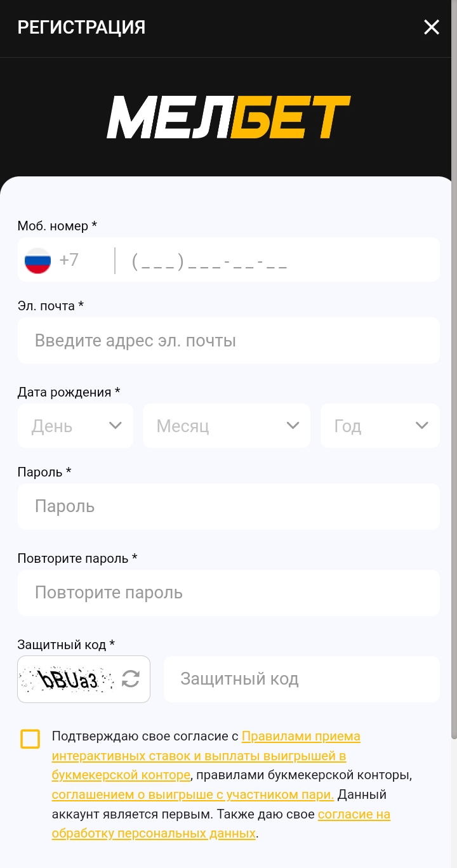Open the День (day) dropdown
Image resolution: width=457 pixels, height=868 pixels.
pos(76,426)
